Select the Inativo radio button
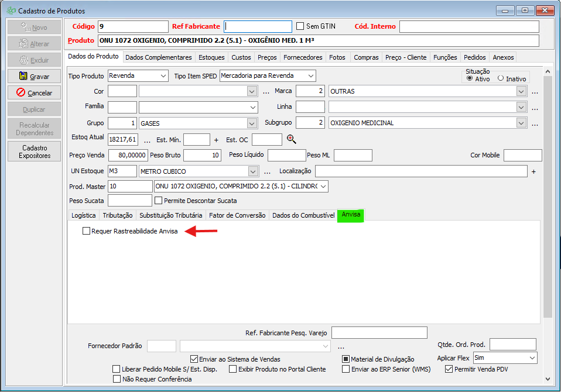Image resolution: width=561 pixels, height=392 pixels. (x=501, y=78)
